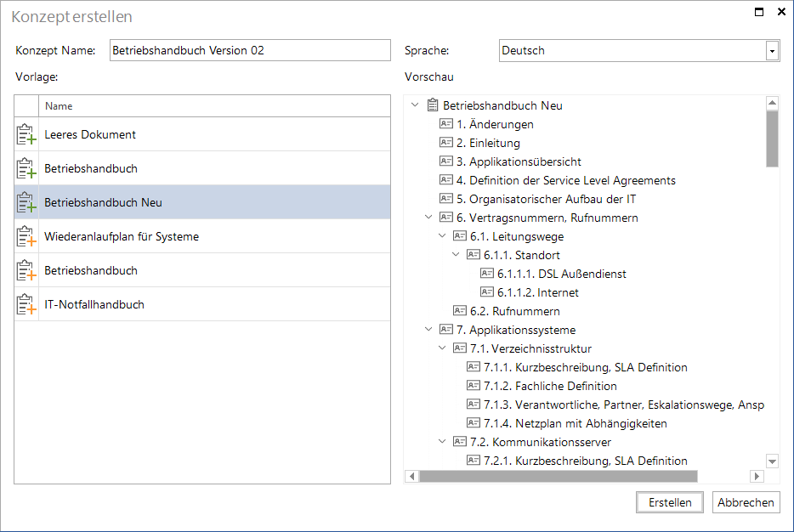Collapse the 7.1. Verzeichnisstruktur node
The width and height of the screenshot is (794, 532).
tap(442, 348)
